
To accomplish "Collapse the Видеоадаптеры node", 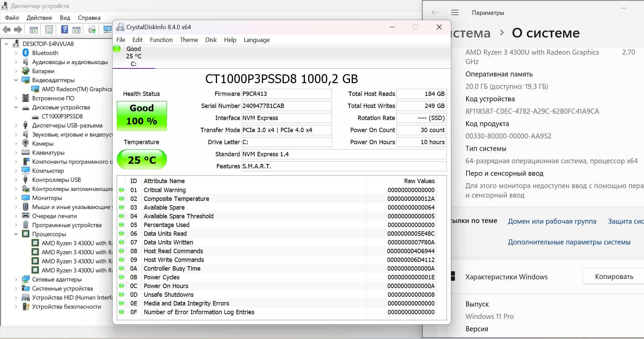I will 16,80.
